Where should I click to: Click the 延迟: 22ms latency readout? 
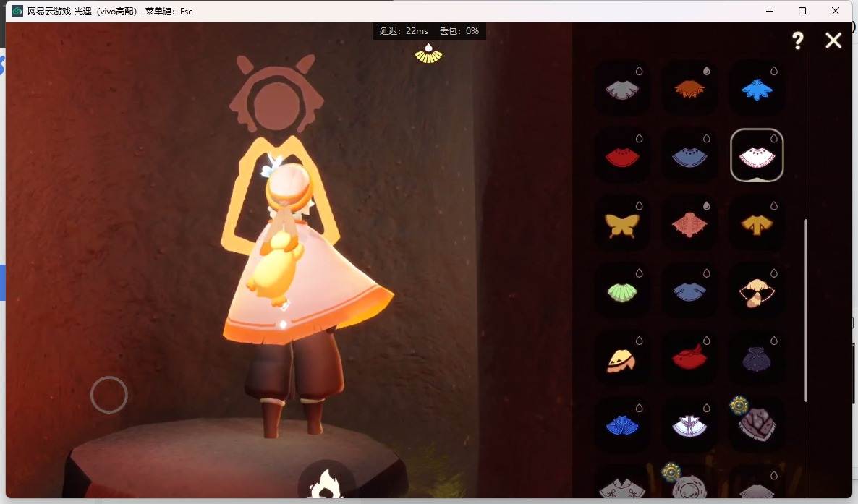coord(404,30)
